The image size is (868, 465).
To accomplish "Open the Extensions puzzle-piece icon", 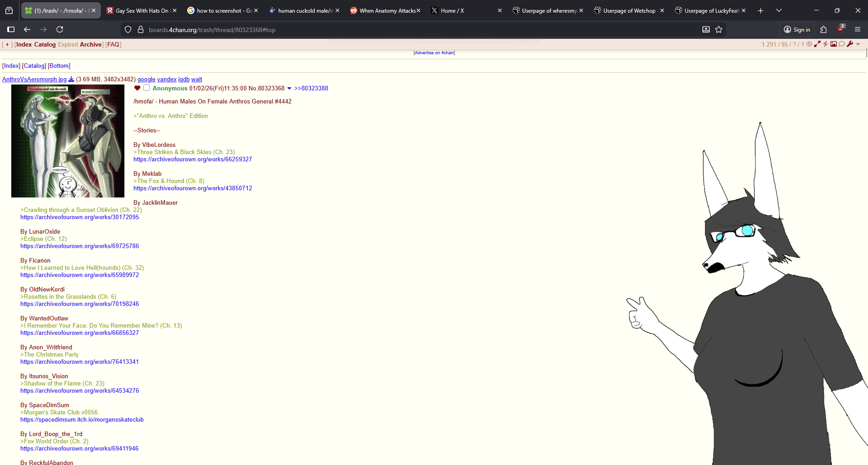I will 823,29.
